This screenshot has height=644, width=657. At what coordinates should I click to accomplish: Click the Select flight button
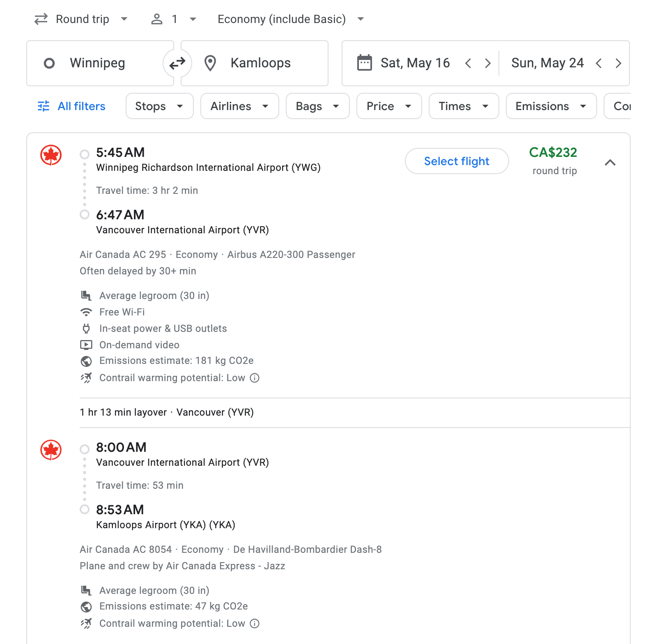456,161
